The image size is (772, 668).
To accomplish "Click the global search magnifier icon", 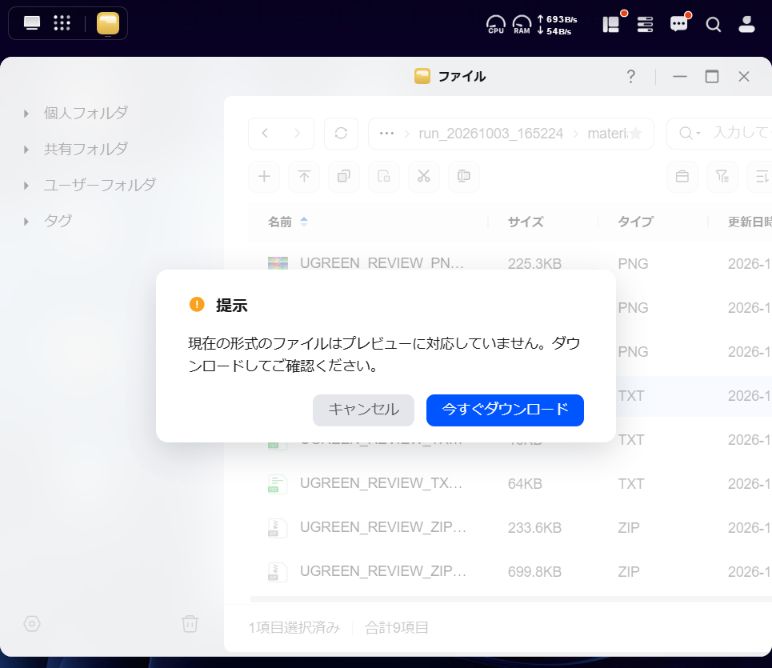I will pos(713,24).
